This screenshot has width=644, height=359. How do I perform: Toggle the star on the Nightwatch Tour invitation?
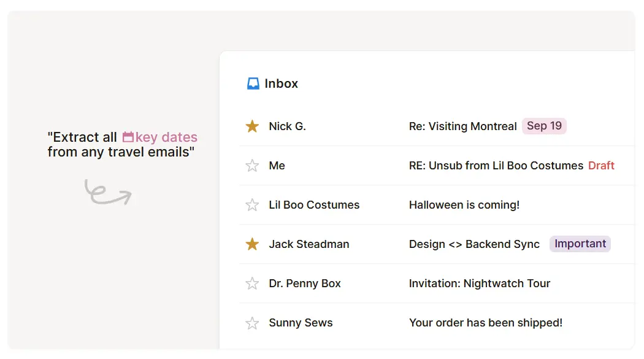pyautogui.click(x=252, y=283)
